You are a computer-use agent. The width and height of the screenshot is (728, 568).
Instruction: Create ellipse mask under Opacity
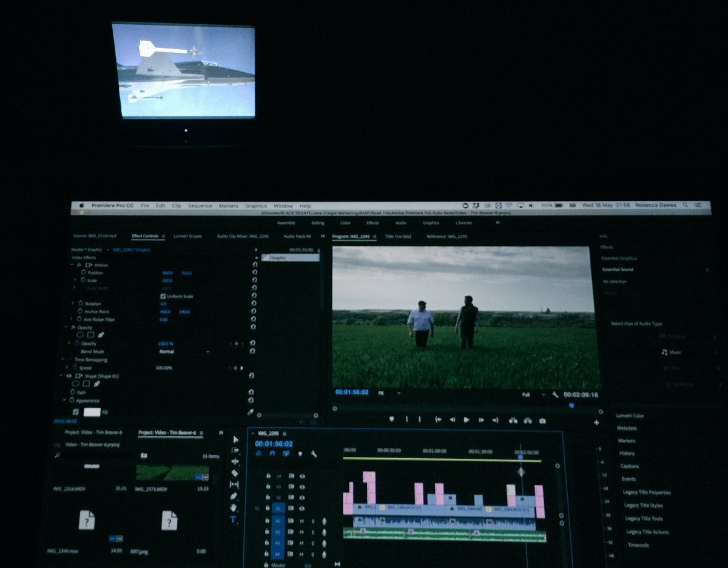tap(79, 335)
